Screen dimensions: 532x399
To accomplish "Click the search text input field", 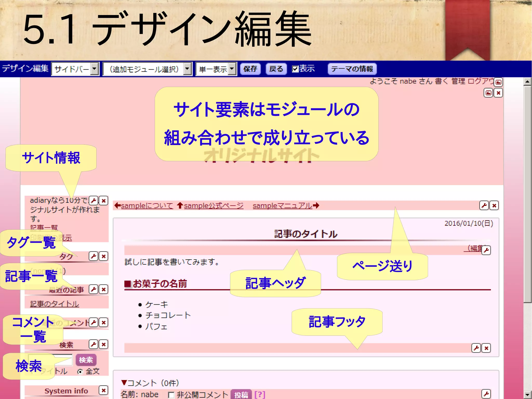I will [x=50, y=360].
